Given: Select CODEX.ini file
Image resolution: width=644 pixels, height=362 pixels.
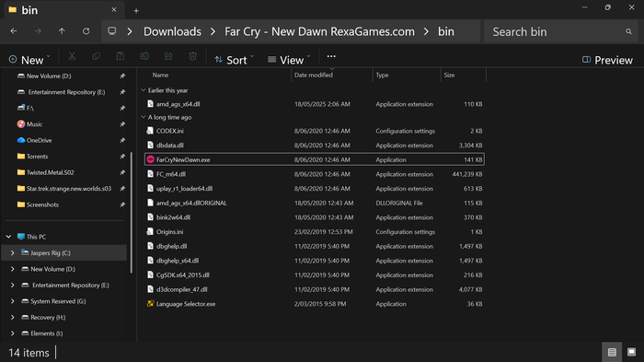Looking at the screenshot, I should coord(315,131).
